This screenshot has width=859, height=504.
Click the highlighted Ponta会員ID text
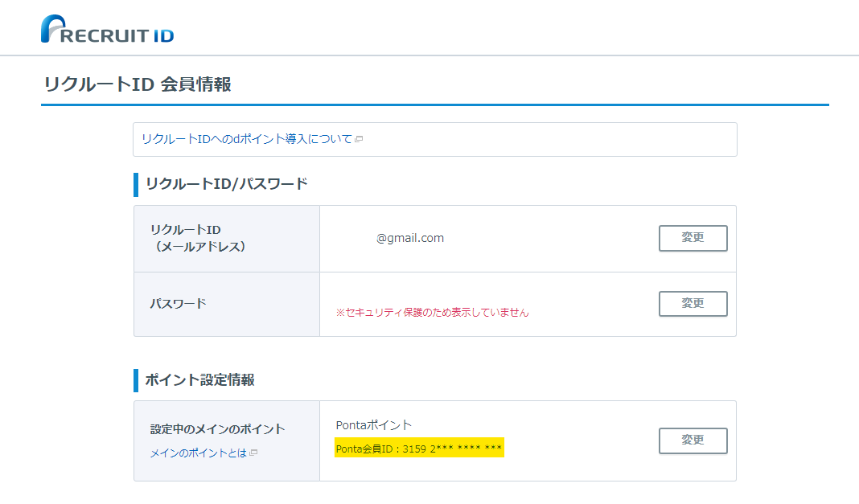pyautogui.click(x=419, y=449)
